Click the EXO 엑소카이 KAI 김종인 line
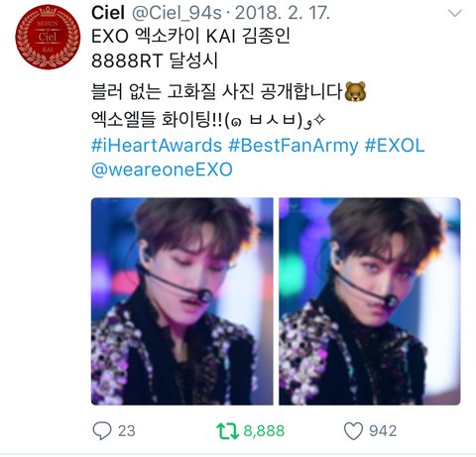This screenshot has width=476, height=457. pyautogui.click(x=190, y=37)
